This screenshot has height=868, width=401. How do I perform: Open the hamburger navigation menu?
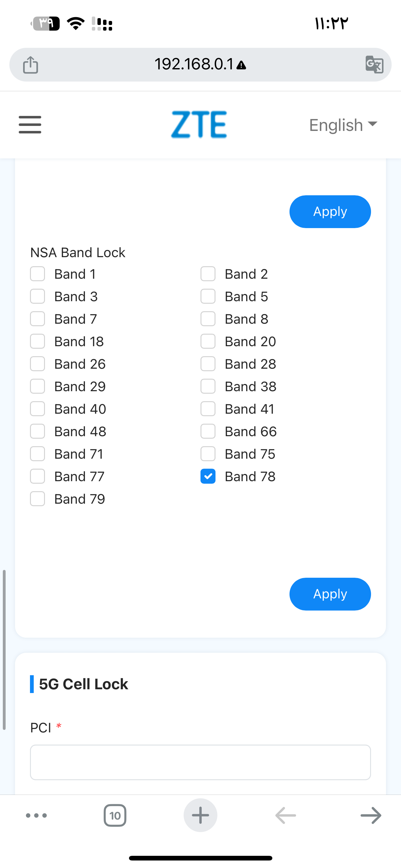pos(30,125)
